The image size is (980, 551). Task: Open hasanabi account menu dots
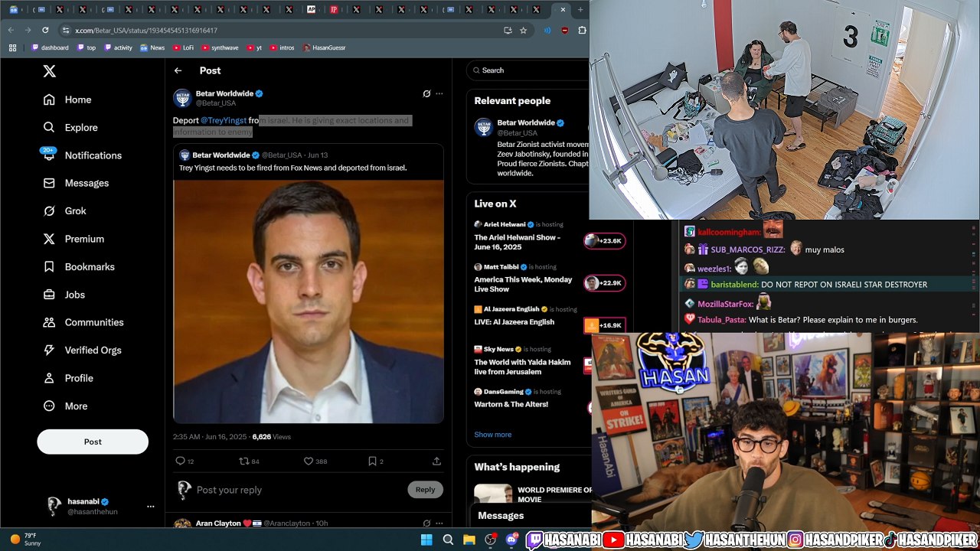point(151,507)
